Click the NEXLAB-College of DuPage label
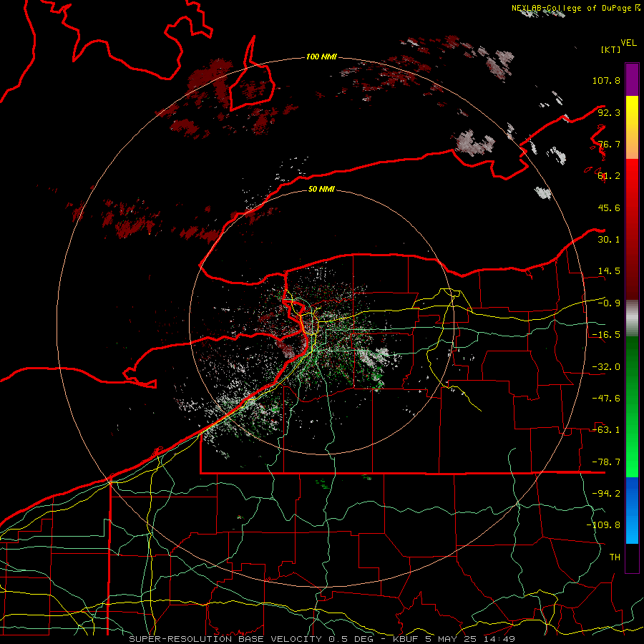 (x=576, y=8)
